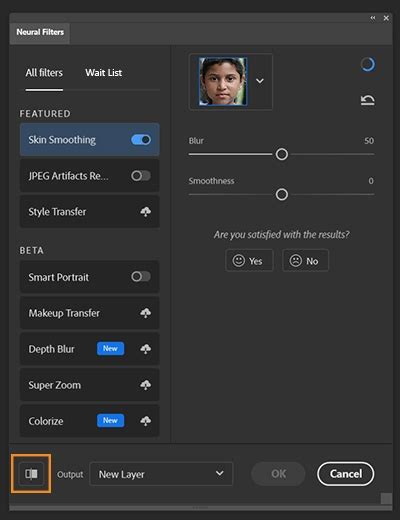Select the face thumbnail preview
The height and width of the screenshot is (520, 400).
click(x=223, y=81)
